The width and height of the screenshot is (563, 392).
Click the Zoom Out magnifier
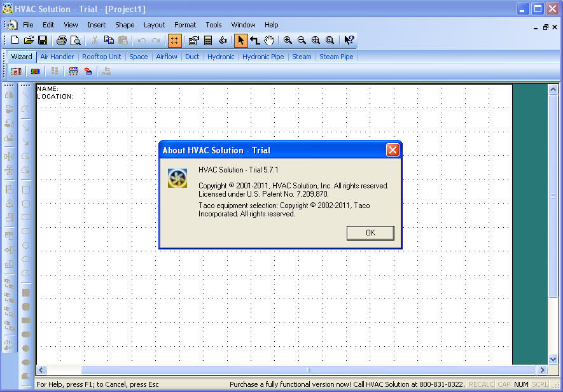pyautogui.click(x=302, y=40)
